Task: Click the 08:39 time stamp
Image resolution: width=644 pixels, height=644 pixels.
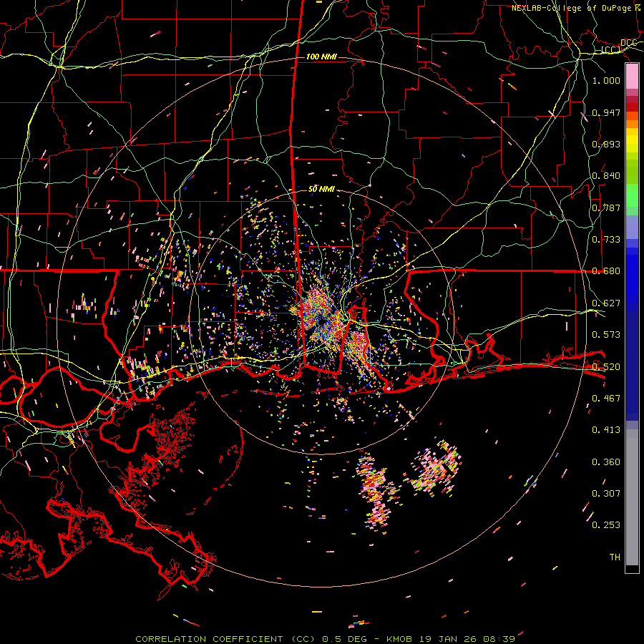Action: [x=499, y=639]
